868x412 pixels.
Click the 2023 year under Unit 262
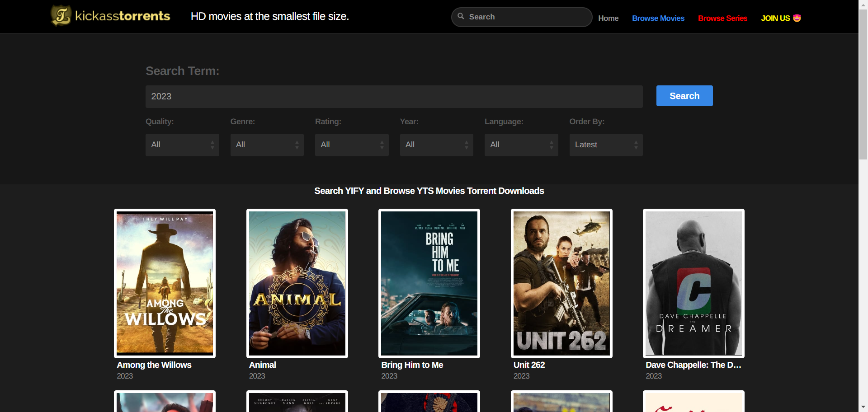pos(522,376)
